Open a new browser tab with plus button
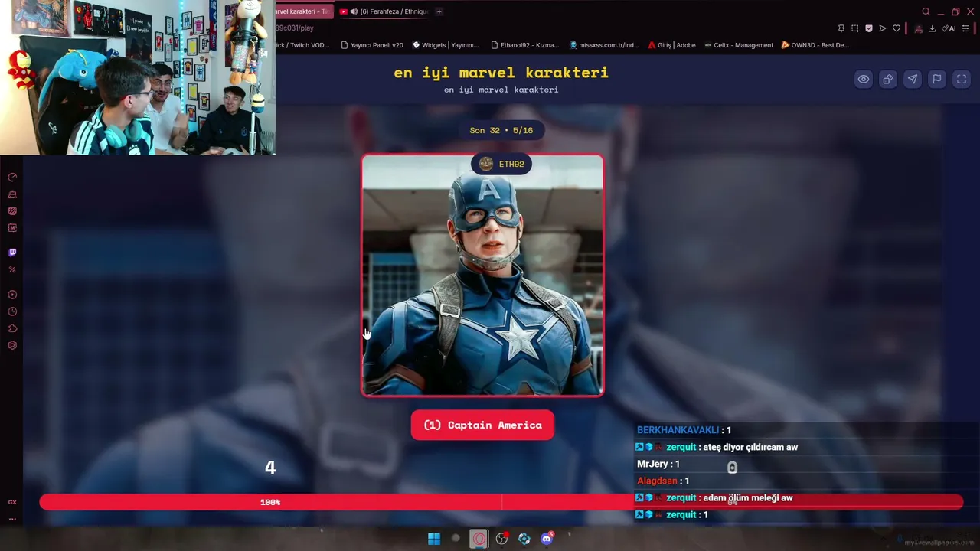 (439, 11)
